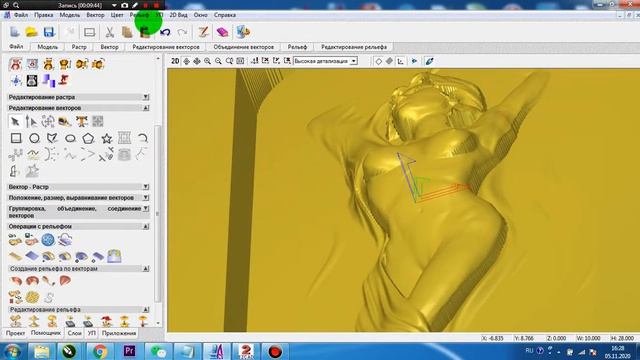The width and height of the screenshot is (640, 360).
Task: Toggle origin axes display icon
Action: 400,61
